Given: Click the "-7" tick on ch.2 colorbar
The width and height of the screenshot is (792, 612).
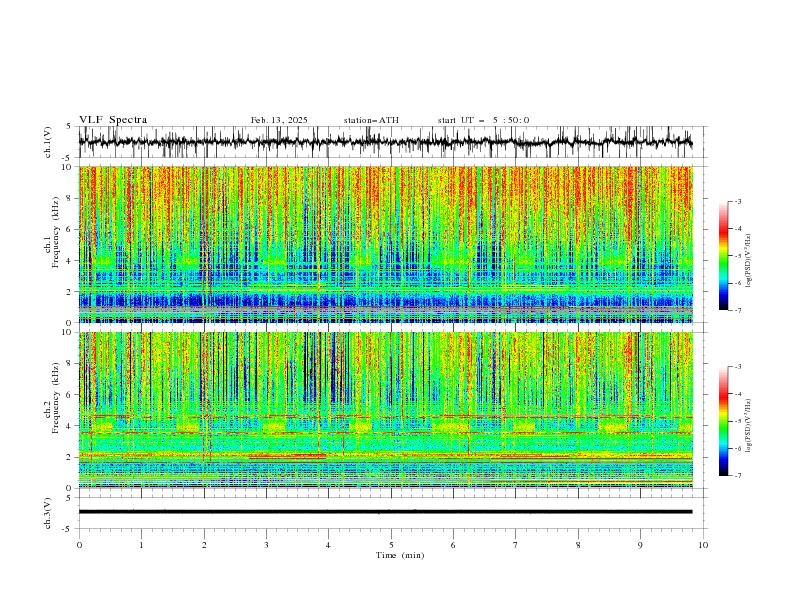Looking at the screenshot, I should point(738,476).
